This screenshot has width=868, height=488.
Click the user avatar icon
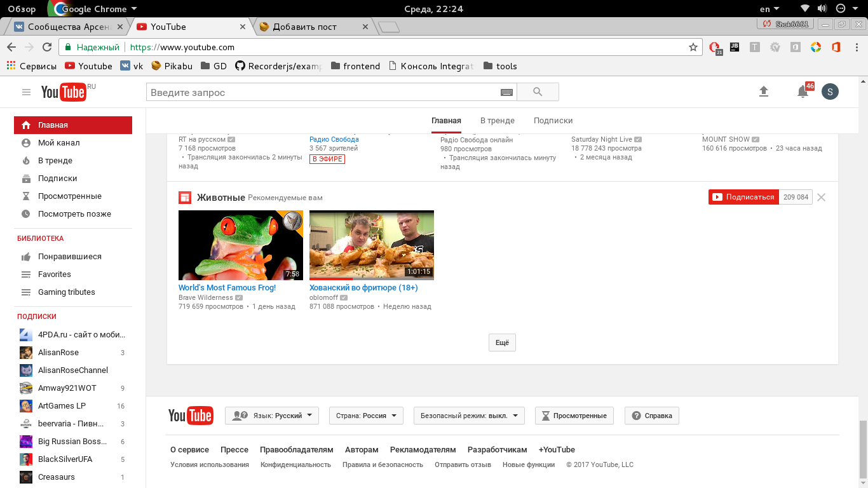830,91
